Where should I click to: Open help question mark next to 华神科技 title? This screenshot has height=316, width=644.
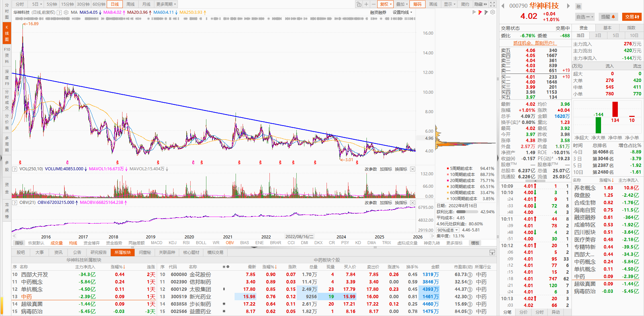(x=59, y=12)
